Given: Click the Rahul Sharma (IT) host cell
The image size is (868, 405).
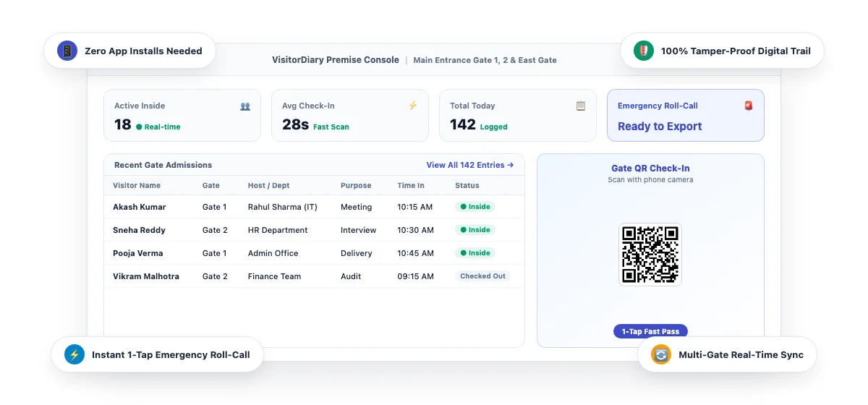Looking at the screenshot, I should [283, 207].
